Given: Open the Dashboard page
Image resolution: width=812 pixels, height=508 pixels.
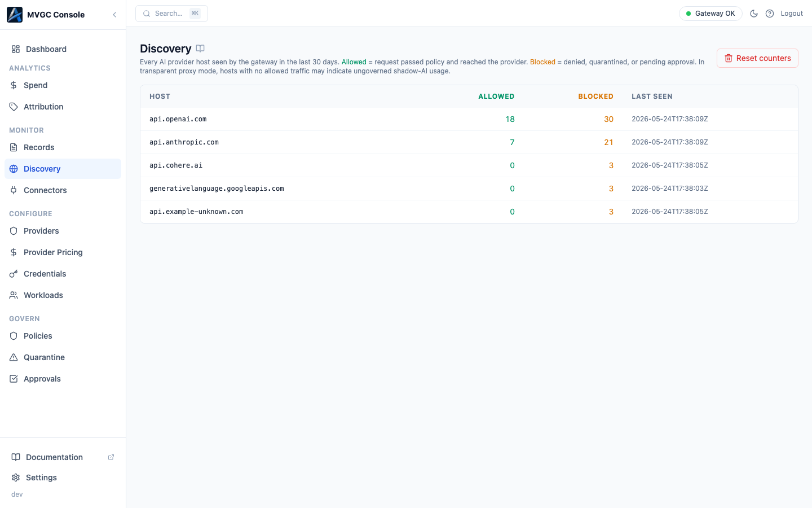Looking at the screenshot, I should (63, 49).
